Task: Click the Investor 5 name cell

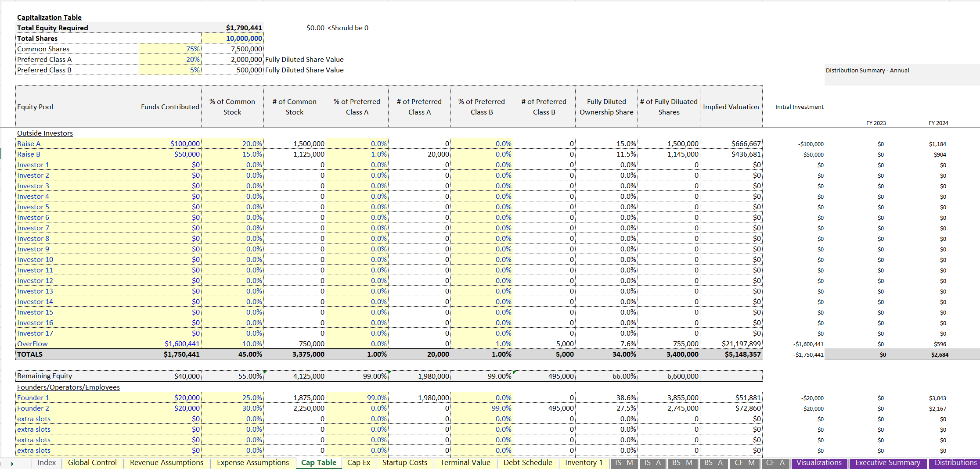Action: pos(77,207)
